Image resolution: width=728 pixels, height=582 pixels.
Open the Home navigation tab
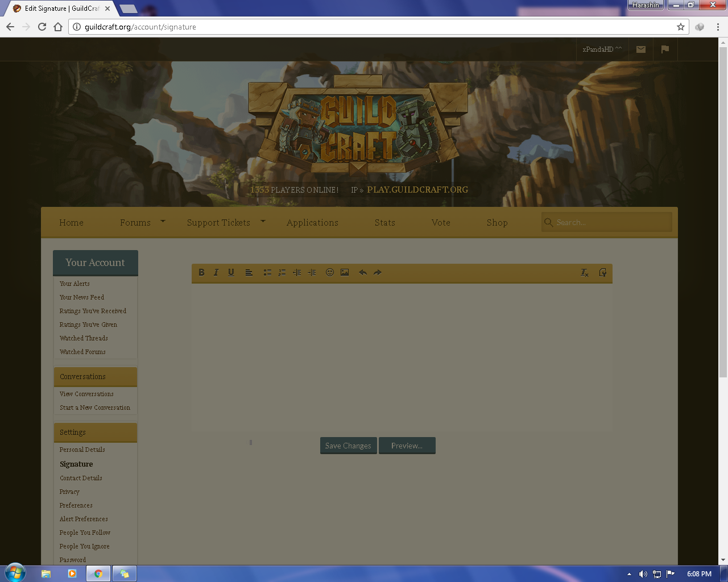coord(71,223)
